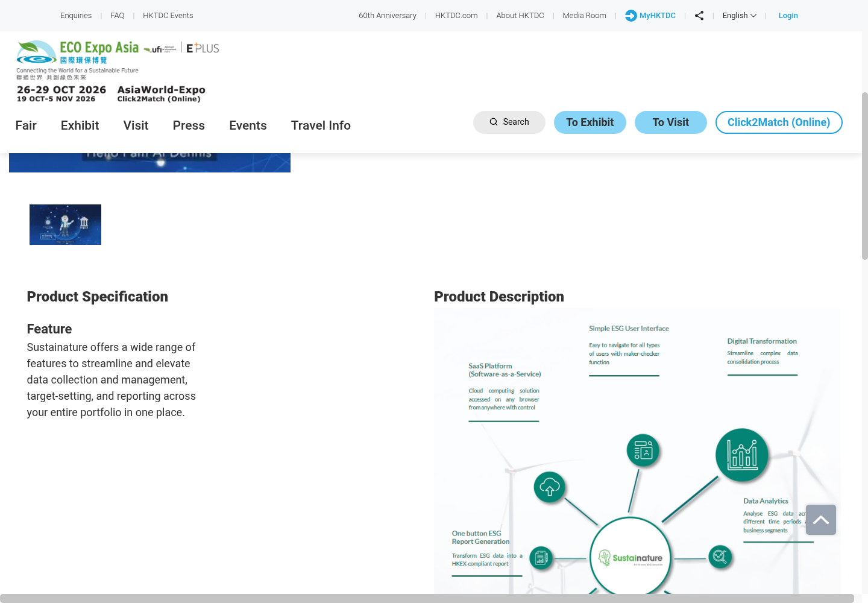Click the "Product Specification" heading
868x603 pixels.
98,297
